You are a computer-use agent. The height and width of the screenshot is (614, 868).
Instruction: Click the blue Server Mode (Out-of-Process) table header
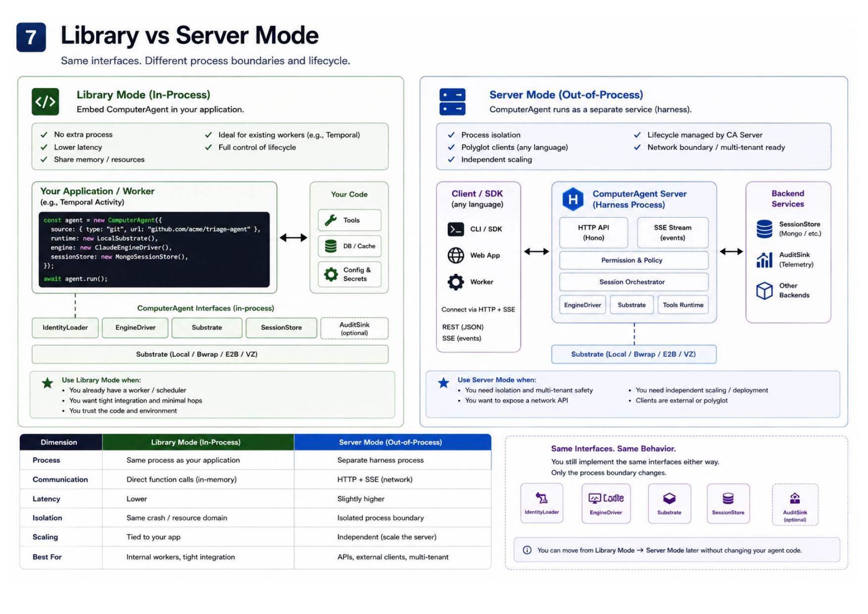point(393,442)
